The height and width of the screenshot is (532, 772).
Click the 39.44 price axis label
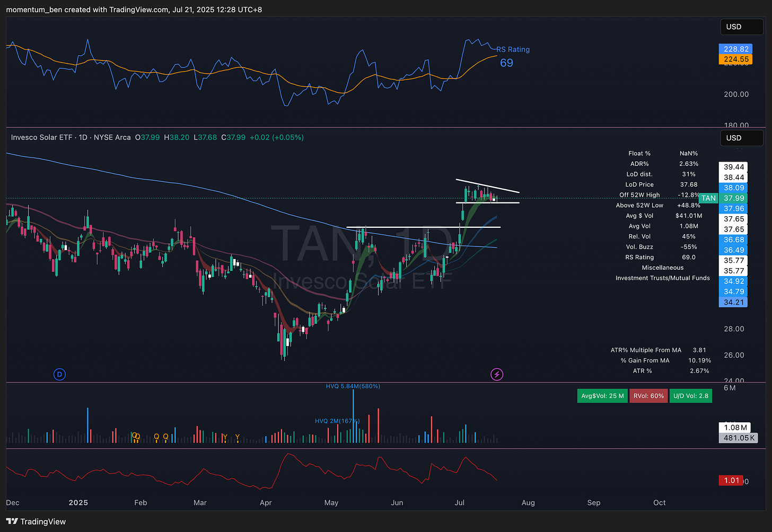click(734, 167)
